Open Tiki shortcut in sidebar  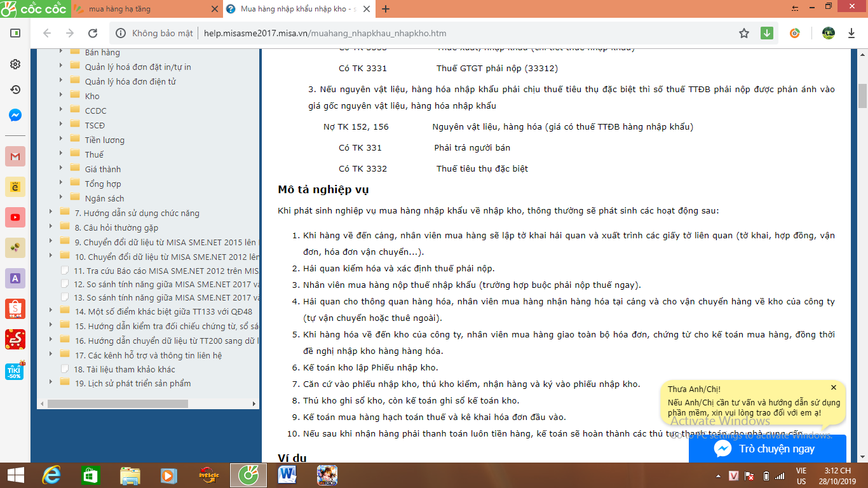(x=15, y=370)
